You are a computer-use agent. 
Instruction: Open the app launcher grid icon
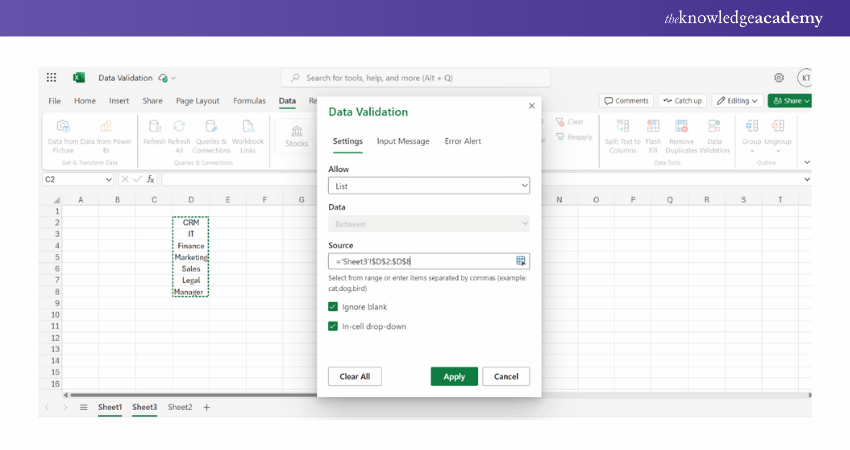(52, 78)
